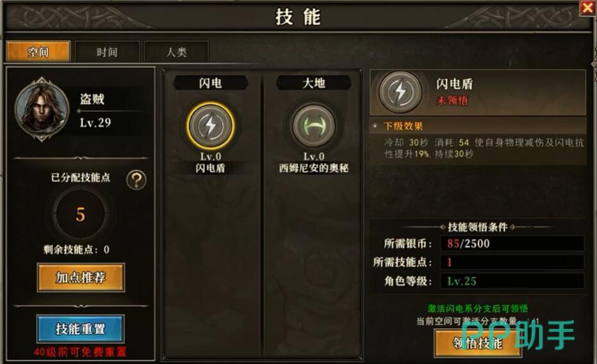Select the 闪电盾 lightning skill icon
The image size is (597, 364).
pyautogui.click(x=211, y=126)
